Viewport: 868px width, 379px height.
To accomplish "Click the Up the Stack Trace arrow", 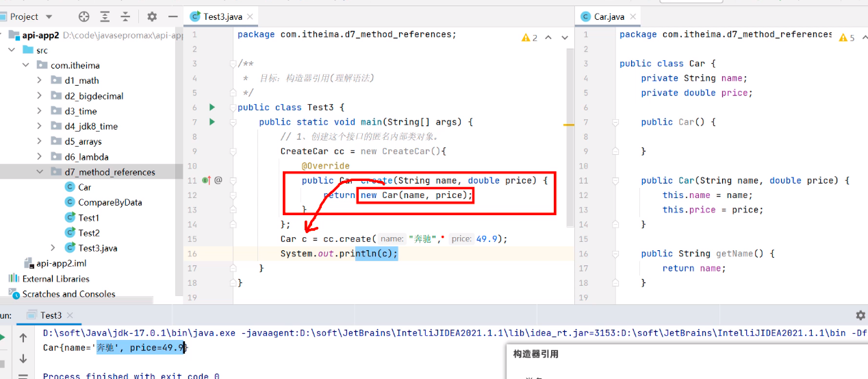I will pyautogui.click(x=23, y=338).
